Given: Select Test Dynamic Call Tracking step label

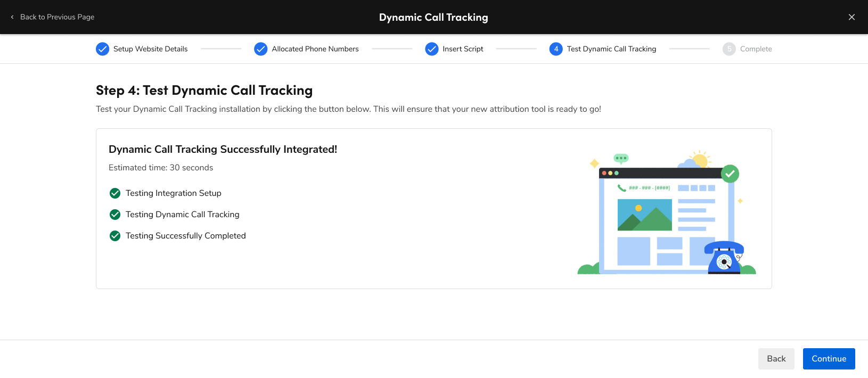Looking at the screenshot, I should tap(611, 49).
